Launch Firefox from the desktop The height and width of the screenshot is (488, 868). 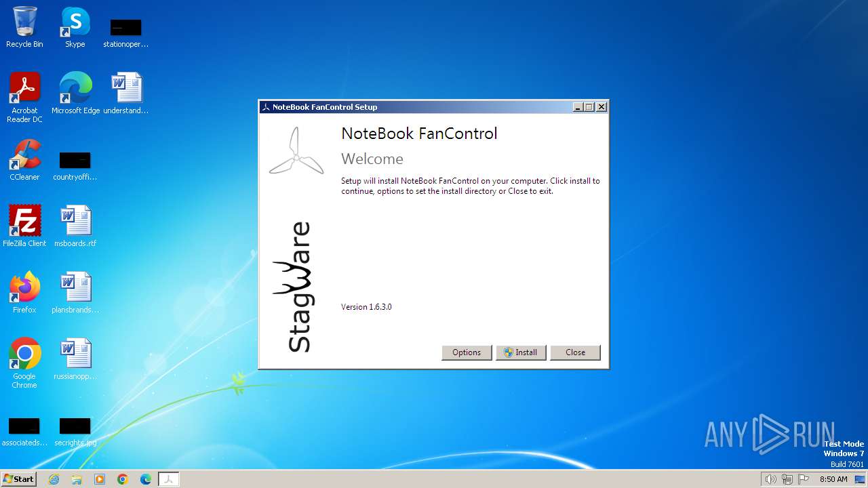(24, 292)
